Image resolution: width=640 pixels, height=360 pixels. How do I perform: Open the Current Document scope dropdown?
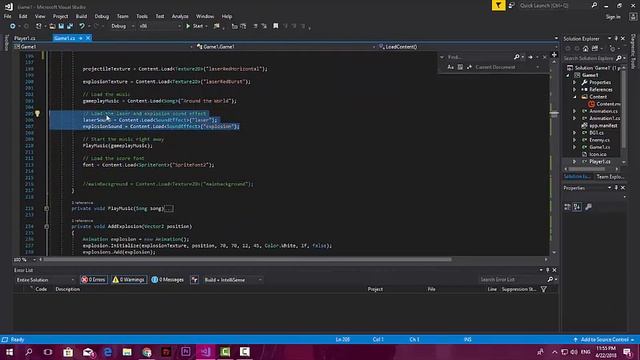[507, 67]
